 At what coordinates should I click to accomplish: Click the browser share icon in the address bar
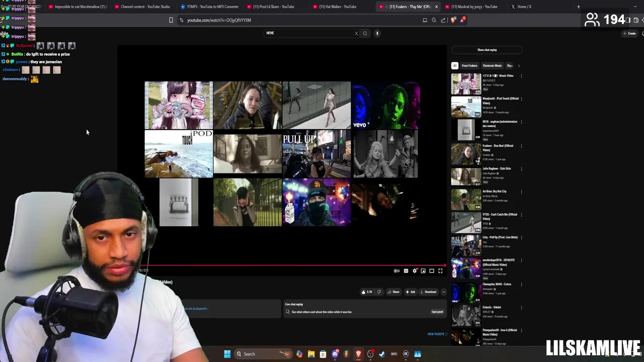(x=443, y=20)
